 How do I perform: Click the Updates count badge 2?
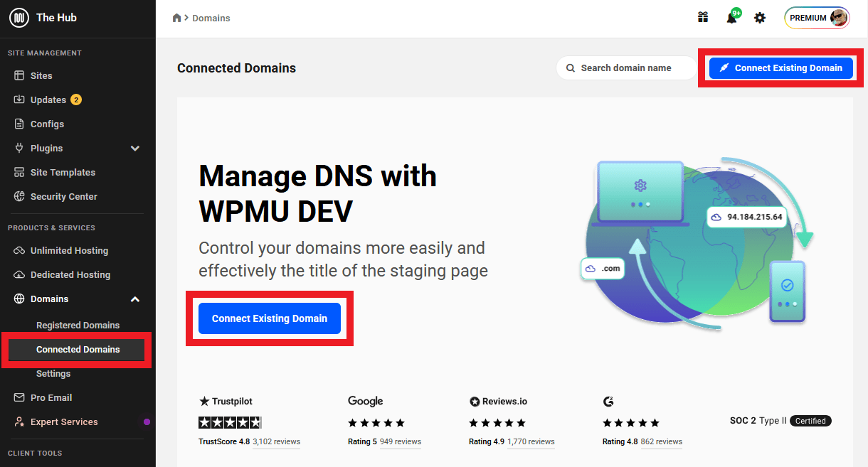(x=76, y=100)
